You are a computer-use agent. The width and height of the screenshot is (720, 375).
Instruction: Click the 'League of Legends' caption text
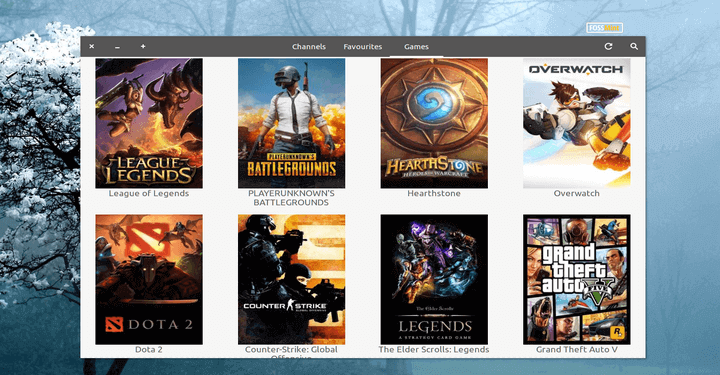click(x=149, y=193)
